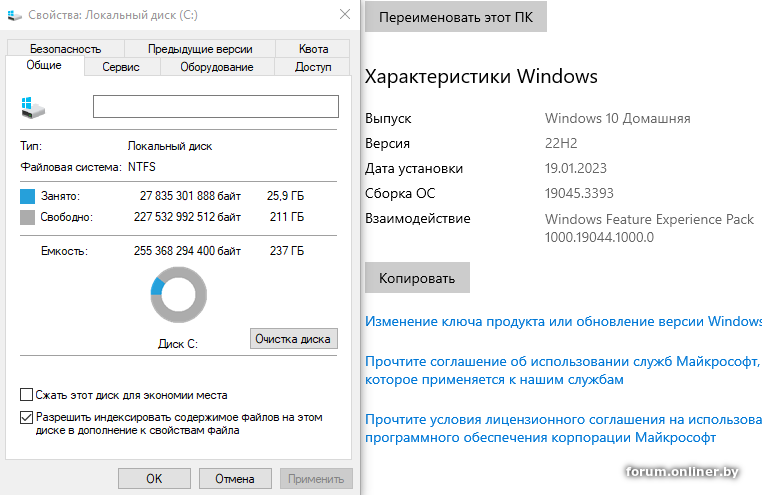Click the install date '19.01.2023'
Image resolution: width=762 pixels, height=495 pixels.
point(575,168)
